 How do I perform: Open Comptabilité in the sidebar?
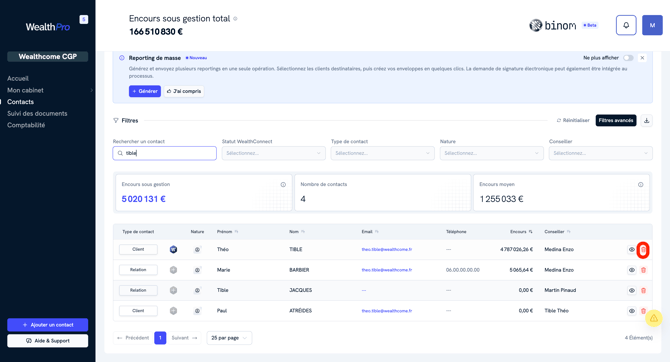[26, 125]
